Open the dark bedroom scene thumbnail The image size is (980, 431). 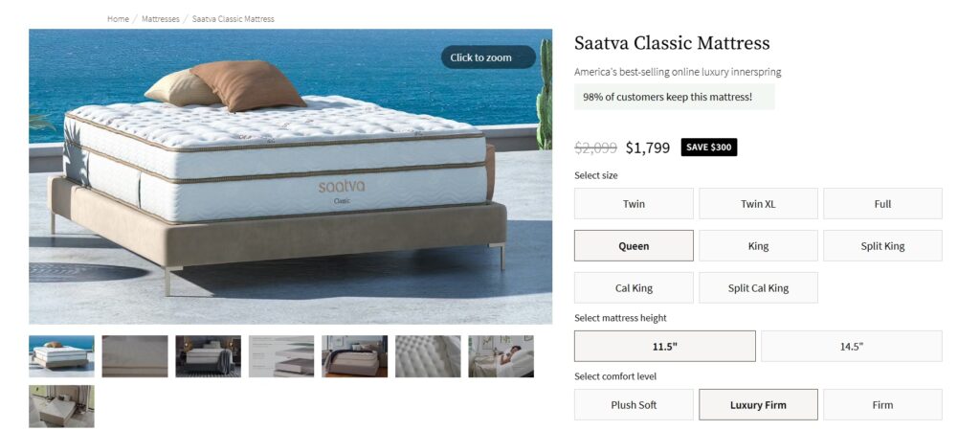[208, 356]
